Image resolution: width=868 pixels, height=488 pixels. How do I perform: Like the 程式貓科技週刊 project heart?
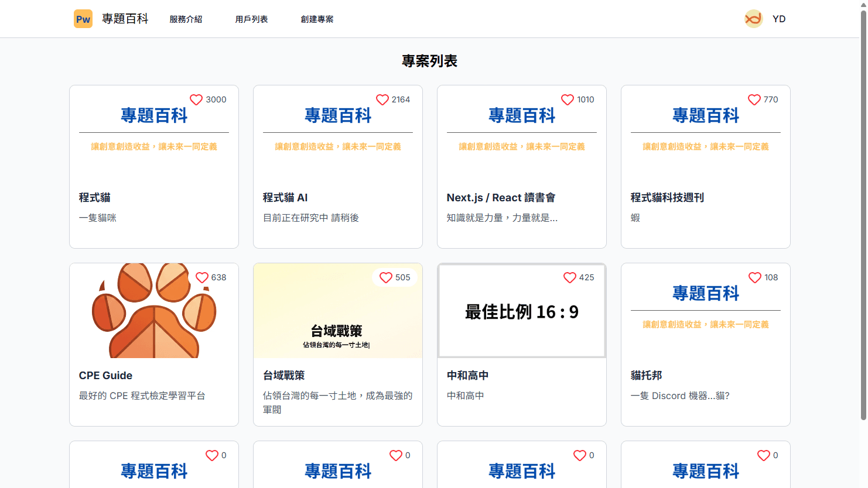pos(754,100)
